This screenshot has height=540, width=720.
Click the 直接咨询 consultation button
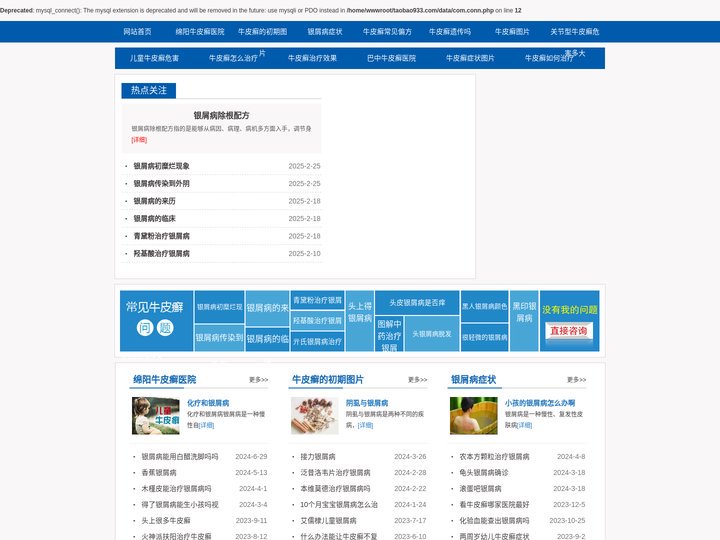pos(569,331)
